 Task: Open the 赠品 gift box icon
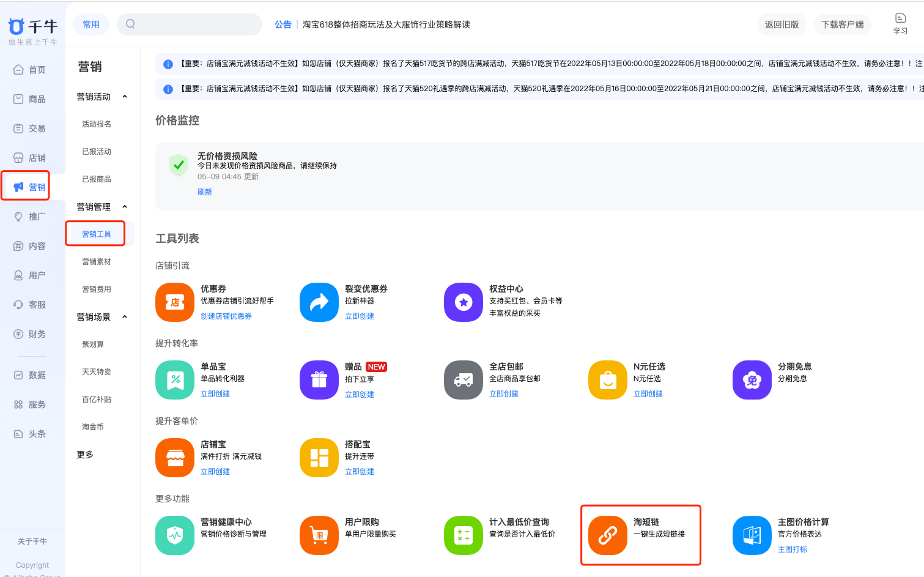(x=319, y=380)
